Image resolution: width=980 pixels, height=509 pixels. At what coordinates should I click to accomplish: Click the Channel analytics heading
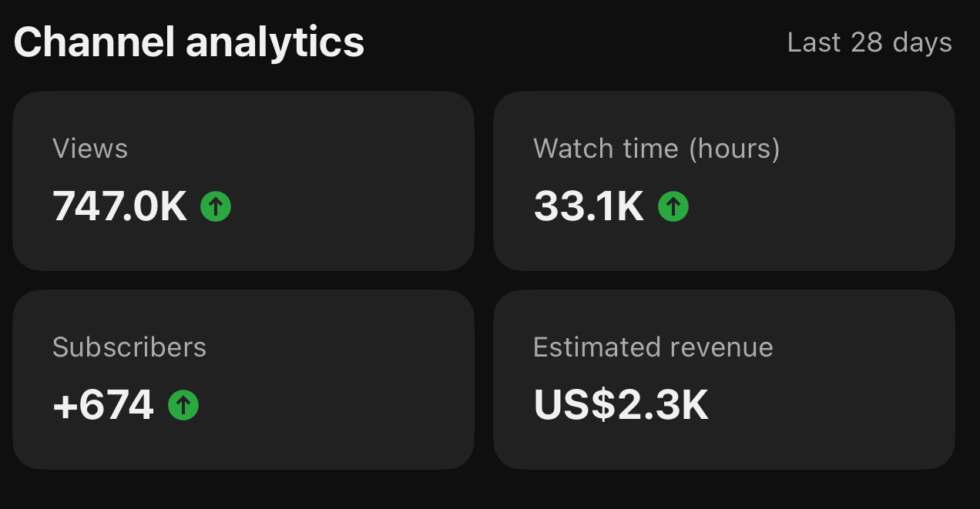189,42
